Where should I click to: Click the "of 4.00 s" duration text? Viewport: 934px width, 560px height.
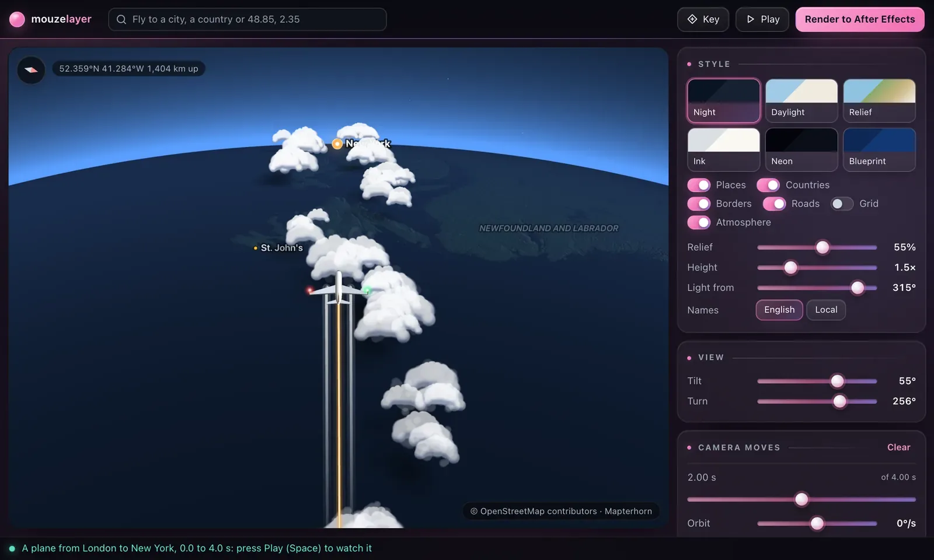click(898, 477)
